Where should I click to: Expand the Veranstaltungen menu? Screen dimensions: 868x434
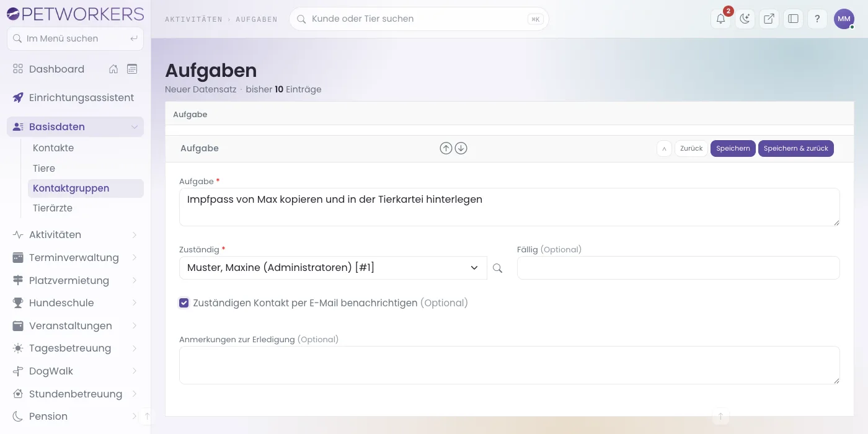pyautogui.click(x=135, y=325)
